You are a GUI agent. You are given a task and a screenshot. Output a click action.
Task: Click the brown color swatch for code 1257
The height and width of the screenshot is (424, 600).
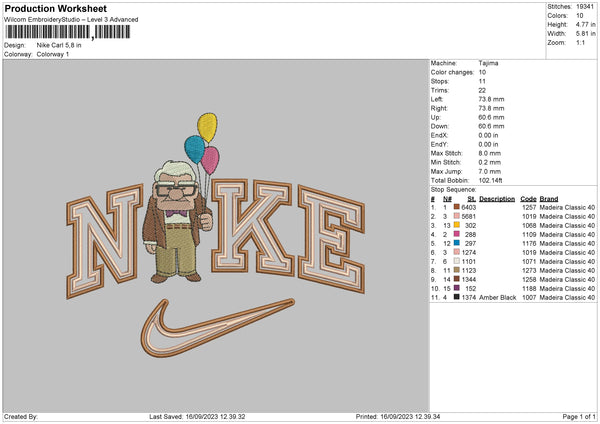(457, 207)
